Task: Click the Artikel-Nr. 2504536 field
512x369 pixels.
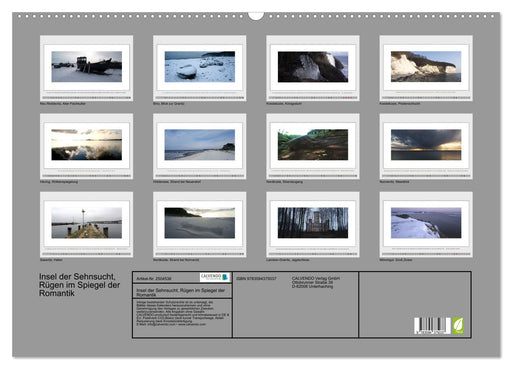Action: coord(154,278)
